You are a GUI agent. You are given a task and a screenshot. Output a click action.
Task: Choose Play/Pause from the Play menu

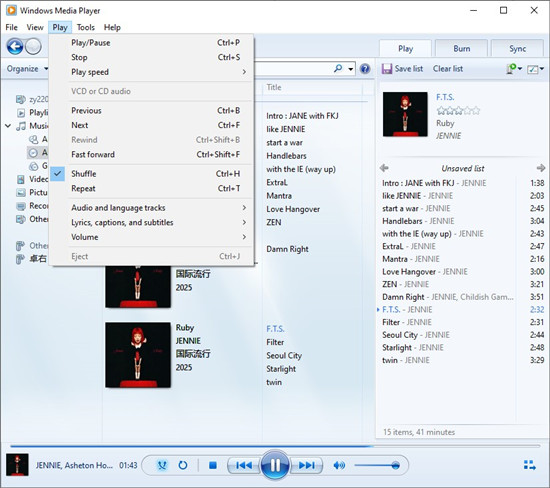[x=152, y=43]
